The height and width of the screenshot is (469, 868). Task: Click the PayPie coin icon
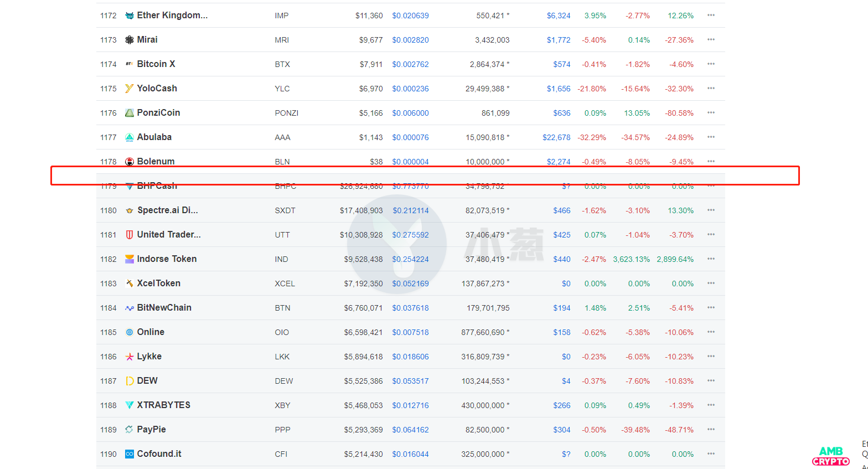click(x=130, y=430)
